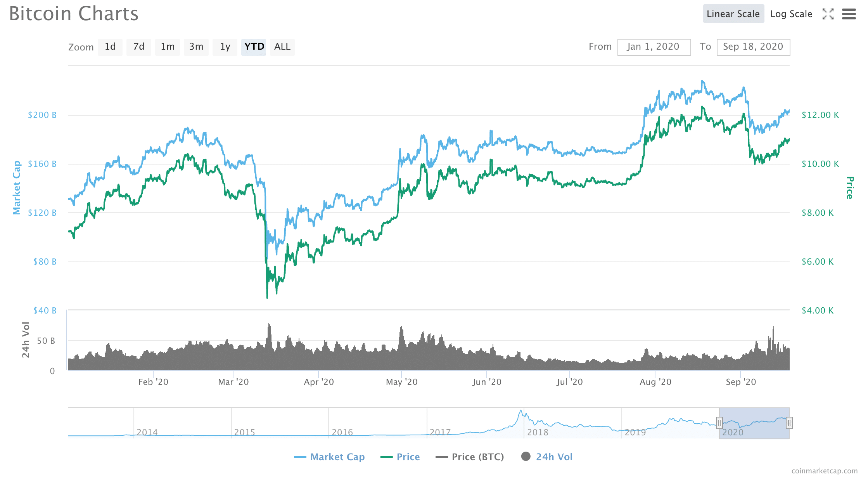Toggle Price (BTC) series in legend
The image size is (868, 485).
(x=470, y=457)
